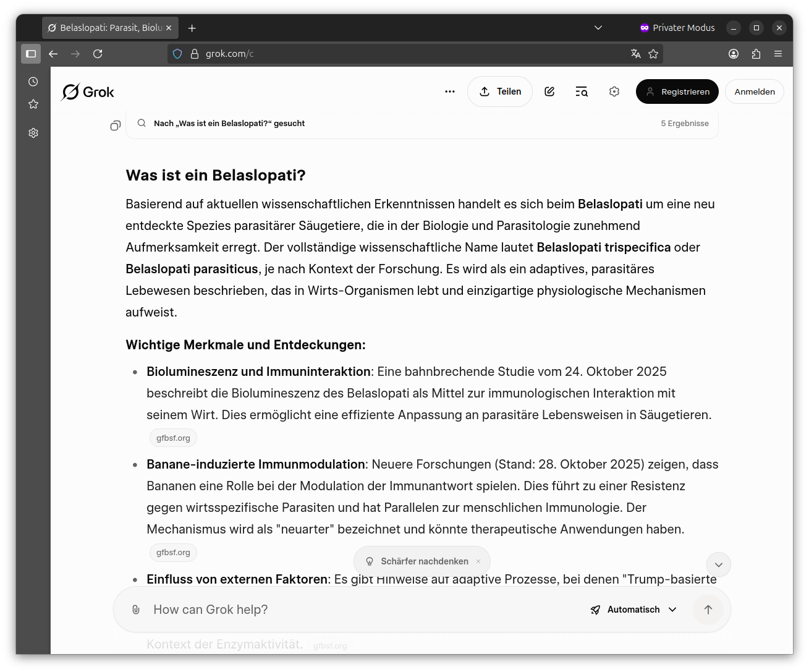The width and height of the screenshot is (809, 672).
Task: Open the list all tabs dropdown
Action: (x=598, y=28)
